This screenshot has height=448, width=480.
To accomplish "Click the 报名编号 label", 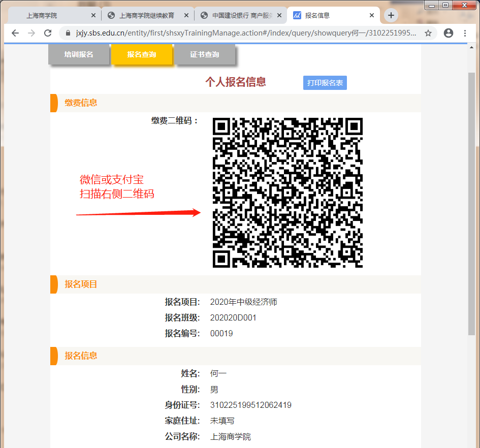I will tap(182, 334).
